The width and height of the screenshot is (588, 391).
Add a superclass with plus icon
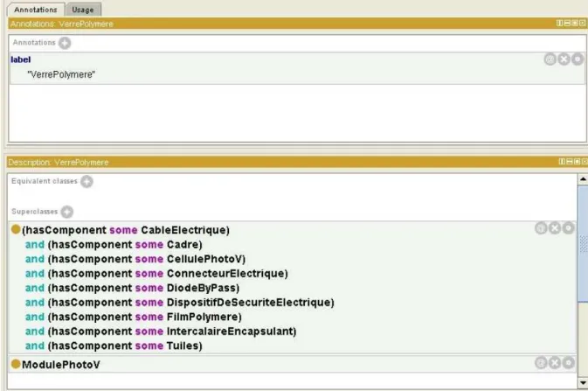click(x=67, y=212)
